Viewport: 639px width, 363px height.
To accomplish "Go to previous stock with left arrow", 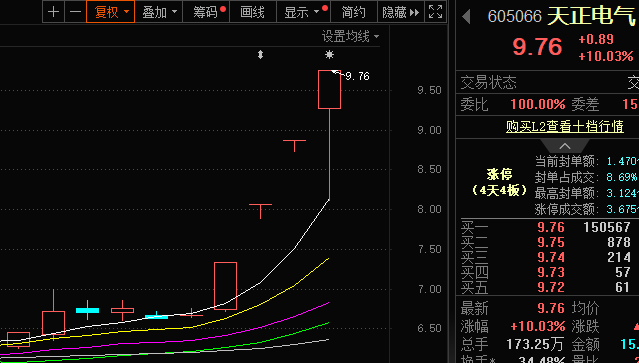I will [x=467, y=17].
